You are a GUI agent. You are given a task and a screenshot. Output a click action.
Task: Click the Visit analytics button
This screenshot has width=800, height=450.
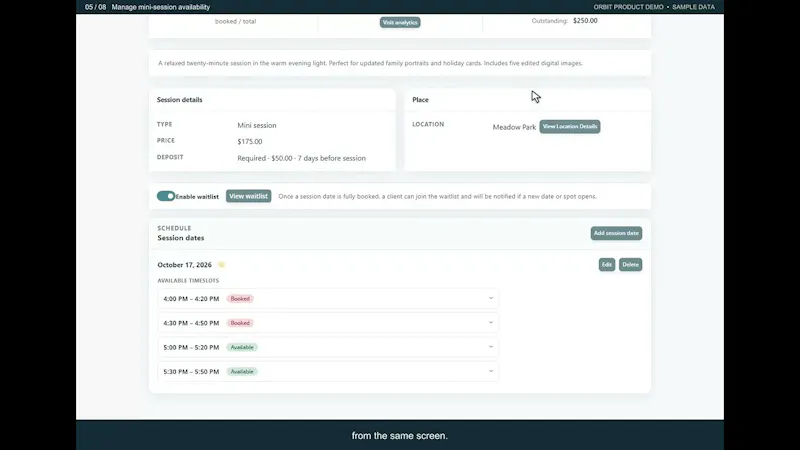pyautogui.click(x=400, y=22)
